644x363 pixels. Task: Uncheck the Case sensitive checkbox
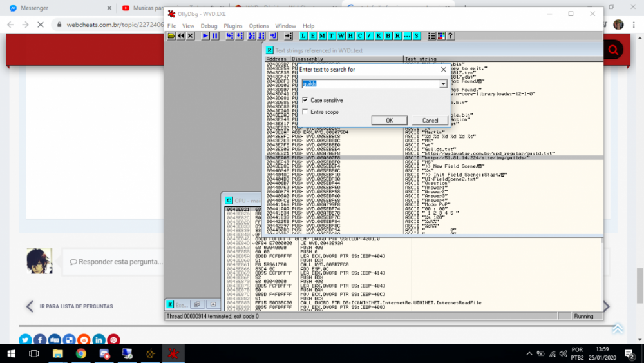(305, 100)
